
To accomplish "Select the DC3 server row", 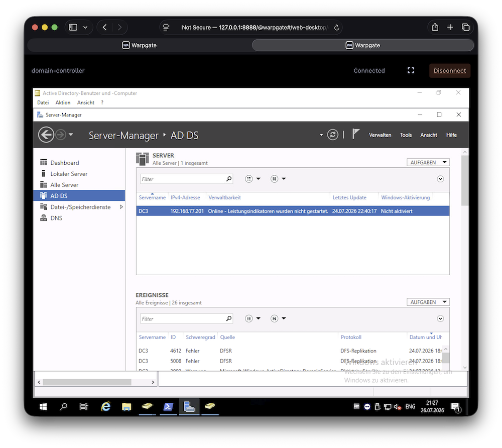I will 293,211.
